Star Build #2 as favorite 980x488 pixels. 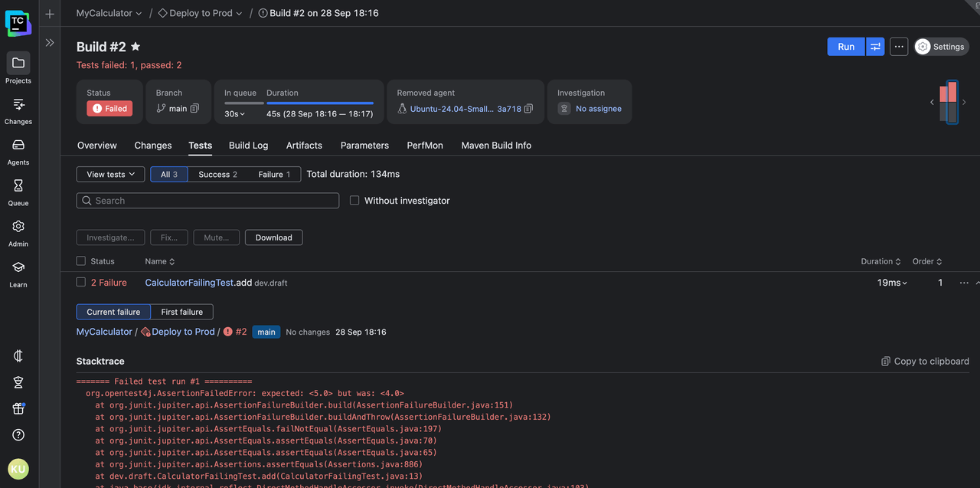136,47
